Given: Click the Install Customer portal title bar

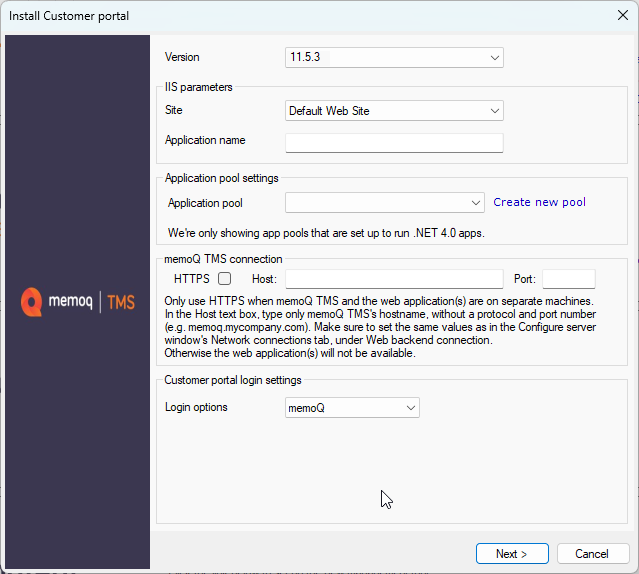Looking at the screenshot, I should click(x=300, y=15).
